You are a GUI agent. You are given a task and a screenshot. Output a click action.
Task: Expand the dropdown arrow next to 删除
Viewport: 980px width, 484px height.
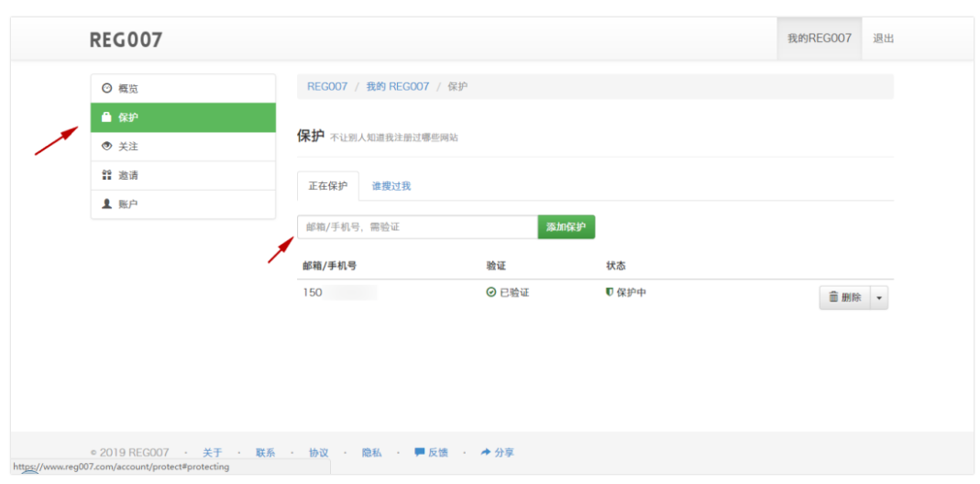(x=879, y=298)
